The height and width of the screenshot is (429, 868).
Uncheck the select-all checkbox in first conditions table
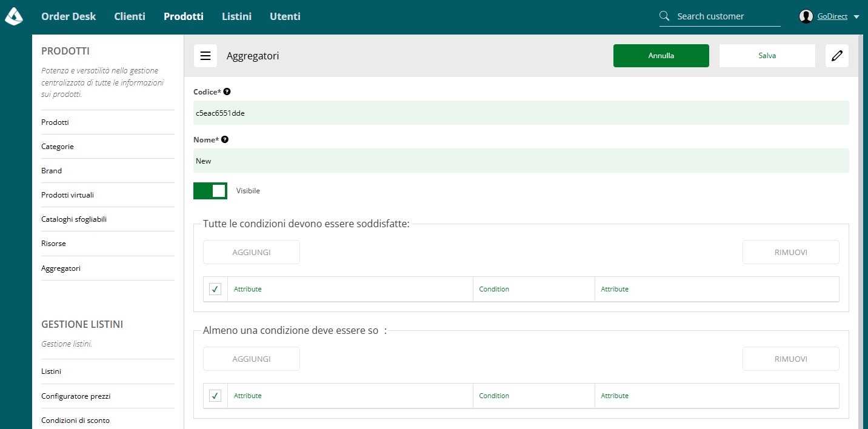[x=215, y=289]
